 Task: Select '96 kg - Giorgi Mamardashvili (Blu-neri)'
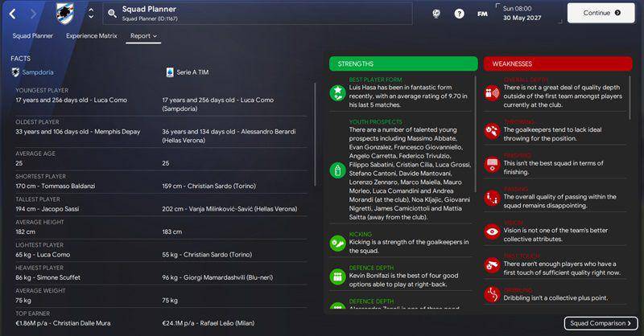pos(217,278)
